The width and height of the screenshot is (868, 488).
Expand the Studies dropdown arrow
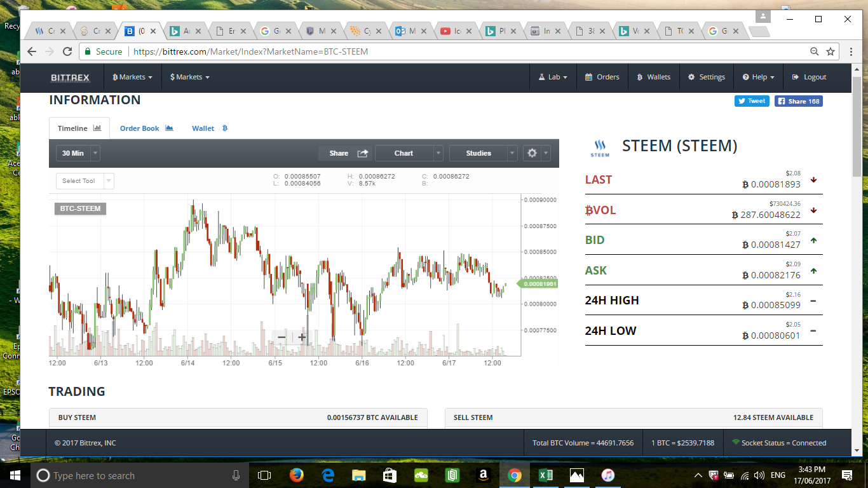pos(512,153)
